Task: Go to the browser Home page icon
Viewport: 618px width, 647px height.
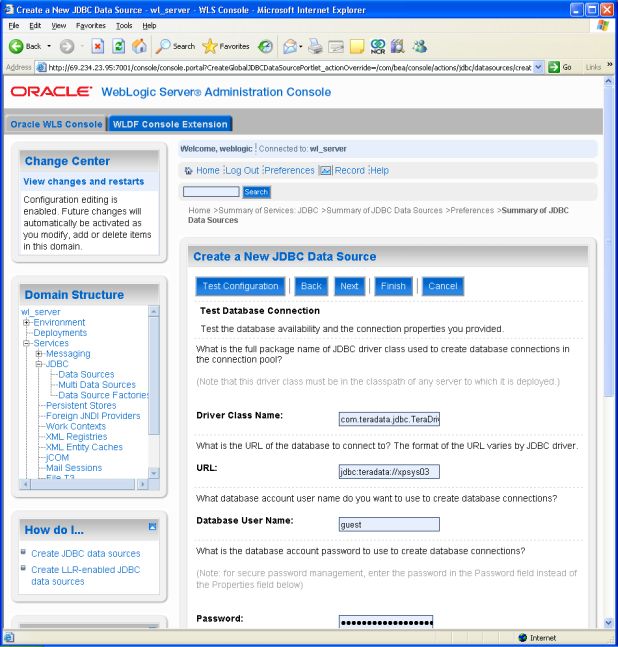Action: pyautogui.click(x=139, y=46)
